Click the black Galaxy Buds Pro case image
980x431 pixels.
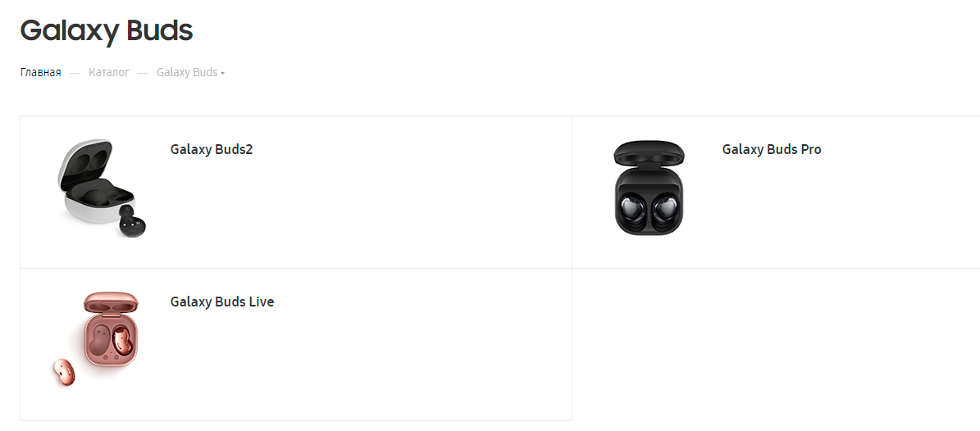tap(649, 188)
